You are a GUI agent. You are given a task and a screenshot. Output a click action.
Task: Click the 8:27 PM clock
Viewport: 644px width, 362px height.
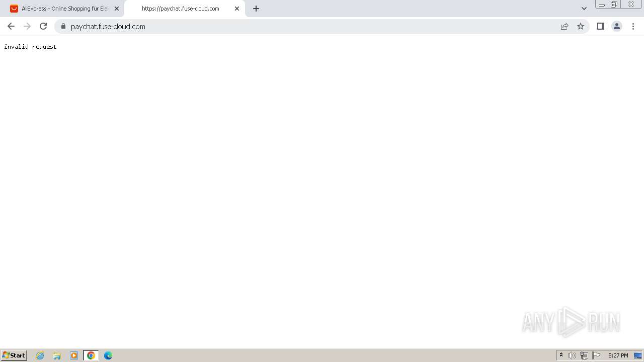(618, 355)
